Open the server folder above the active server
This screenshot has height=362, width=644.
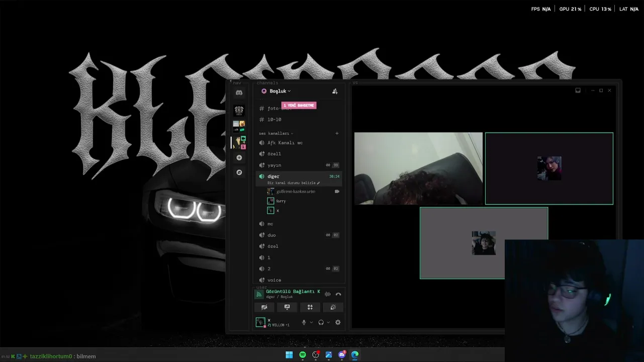239,126
